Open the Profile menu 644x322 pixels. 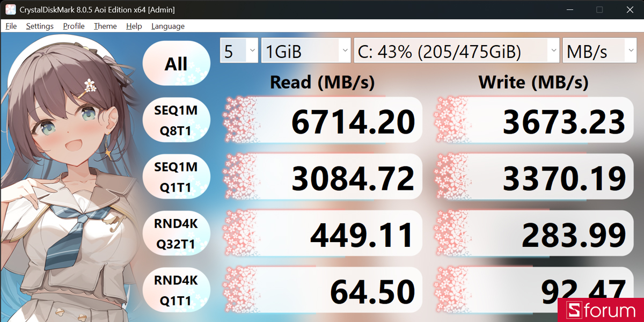click(x=74, y=26)
